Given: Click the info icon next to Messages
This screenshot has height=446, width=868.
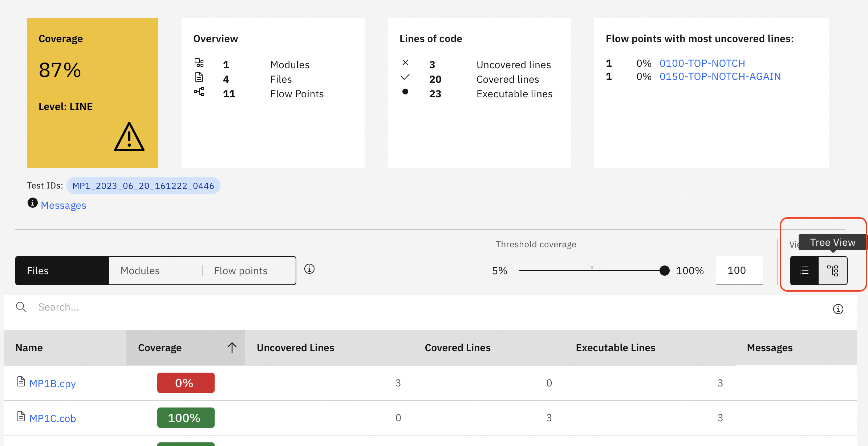Looking at the screenshot, I should (x=32, y=203).
